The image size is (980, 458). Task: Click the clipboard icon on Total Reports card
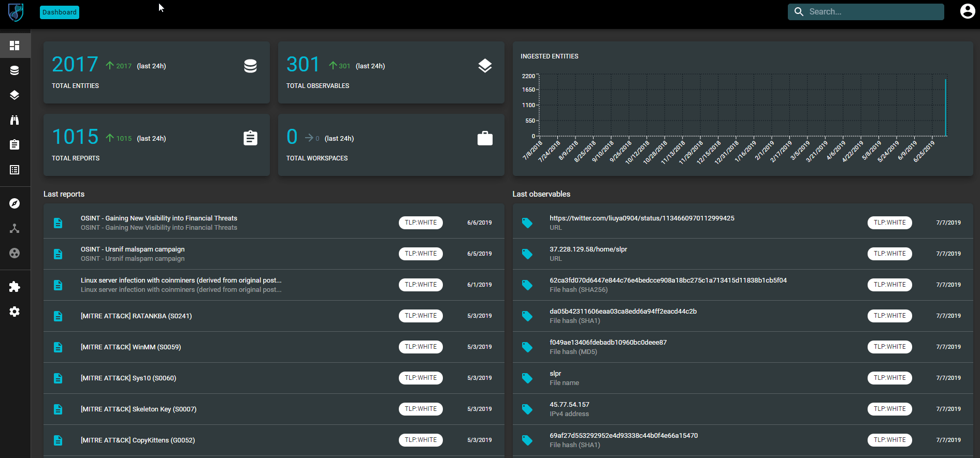(x=250, y=138)
